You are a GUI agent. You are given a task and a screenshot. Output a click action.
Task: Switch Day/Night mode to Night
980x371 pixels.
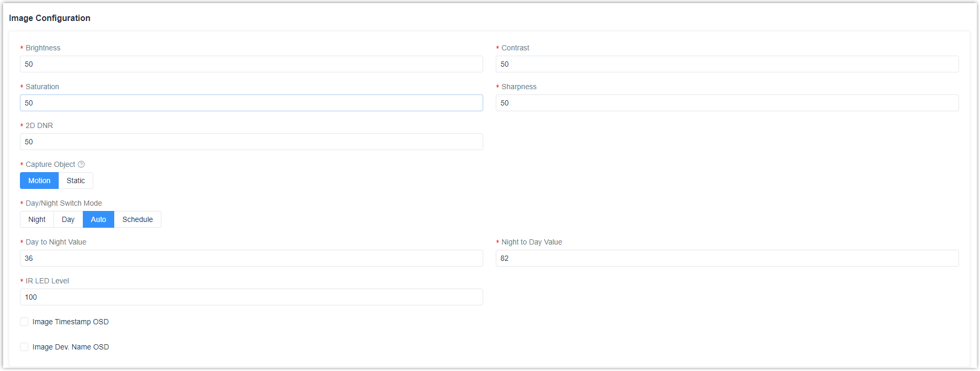37,219
